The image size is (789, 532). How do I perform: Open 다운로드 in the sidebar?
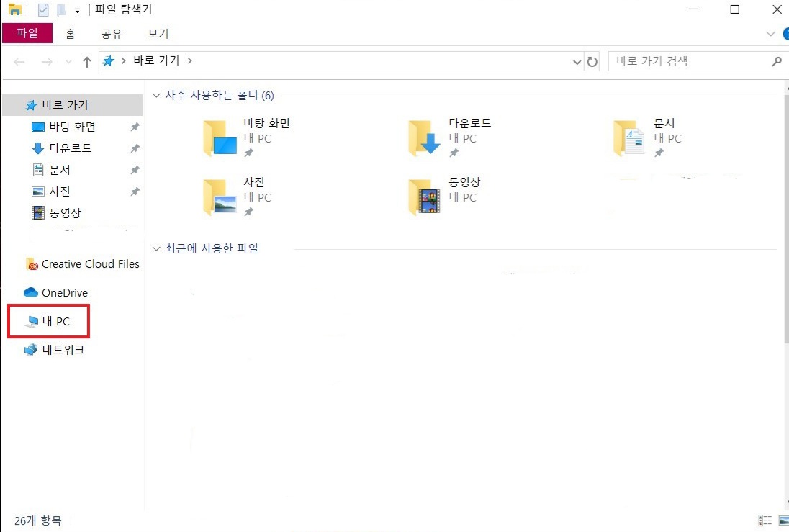(71, 148)
